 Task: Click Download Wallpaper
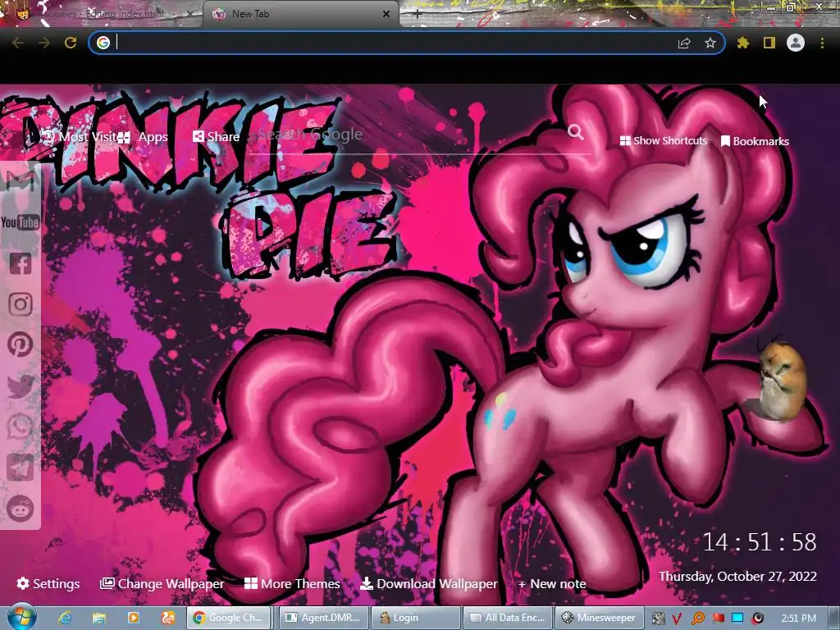(428, 584)
